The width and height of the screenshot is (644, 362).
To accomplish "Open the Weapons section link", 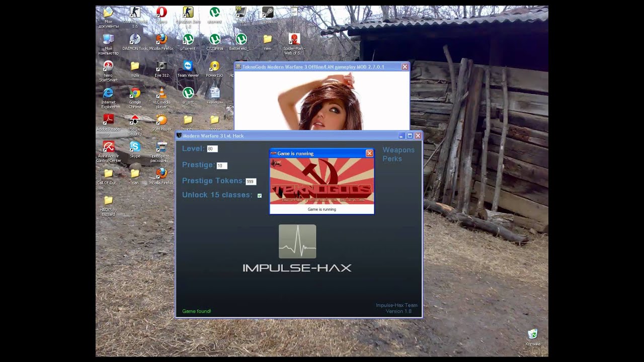I will point(398,150).
